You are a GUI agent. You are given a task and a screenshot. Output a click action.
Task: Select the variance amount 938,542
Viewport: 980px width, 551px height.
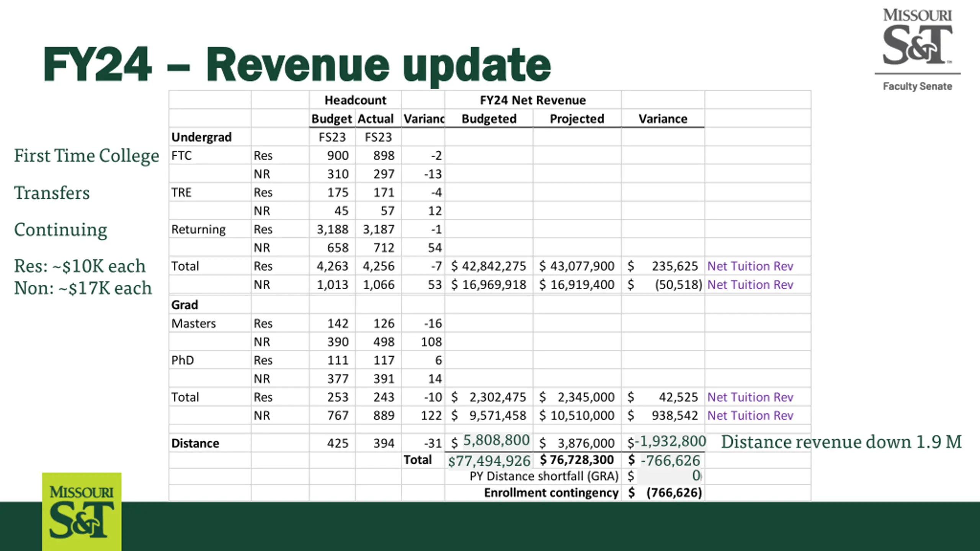point(675,415)
